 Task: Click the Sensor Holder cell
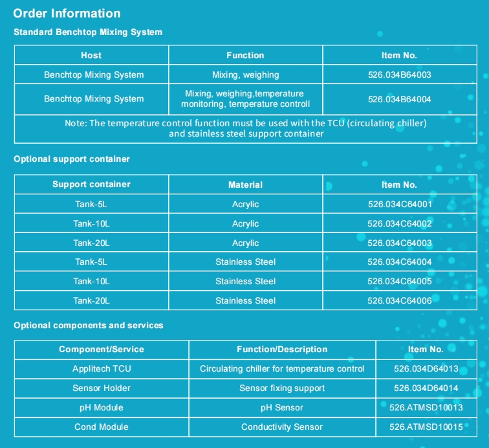102,388
